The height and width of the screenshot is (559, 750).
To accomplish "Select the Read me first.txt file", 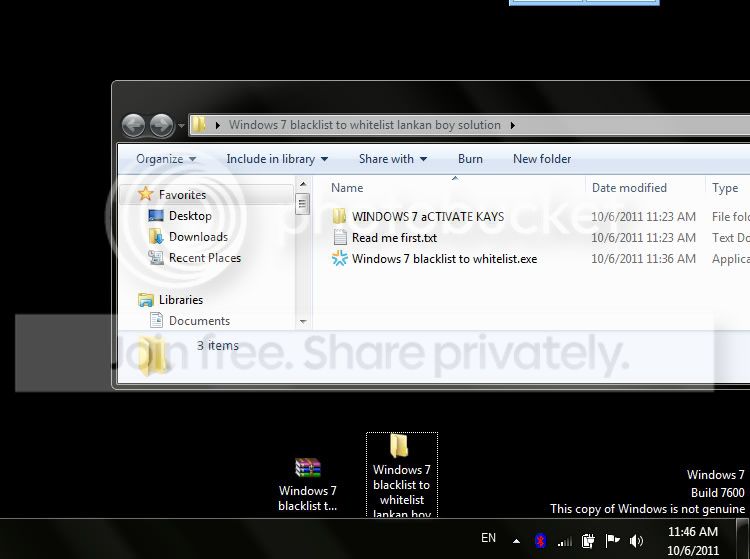I will tap(394, 238).
